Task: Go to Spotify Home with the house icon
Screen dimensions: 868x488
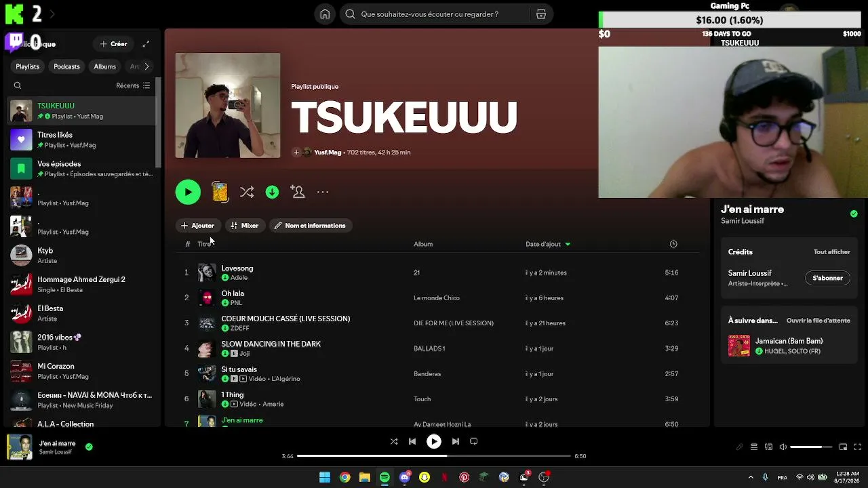Action: click(325, 14)
